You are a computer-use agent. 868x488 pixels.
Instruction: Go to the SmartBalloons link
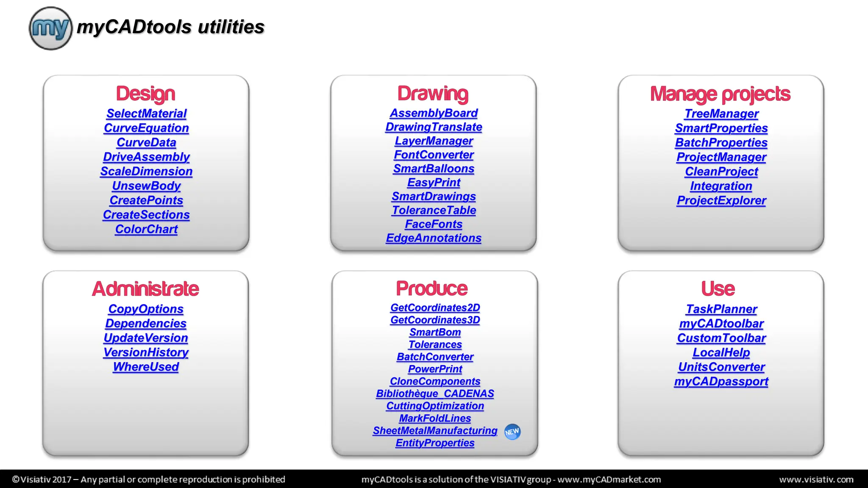point(434,169)
